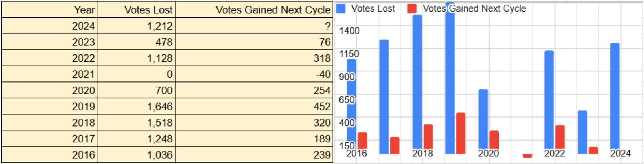Click the cell showing 478 votes lost
Image resolution: width=644 pixels, height=164 pixels.
pos(136,42)
